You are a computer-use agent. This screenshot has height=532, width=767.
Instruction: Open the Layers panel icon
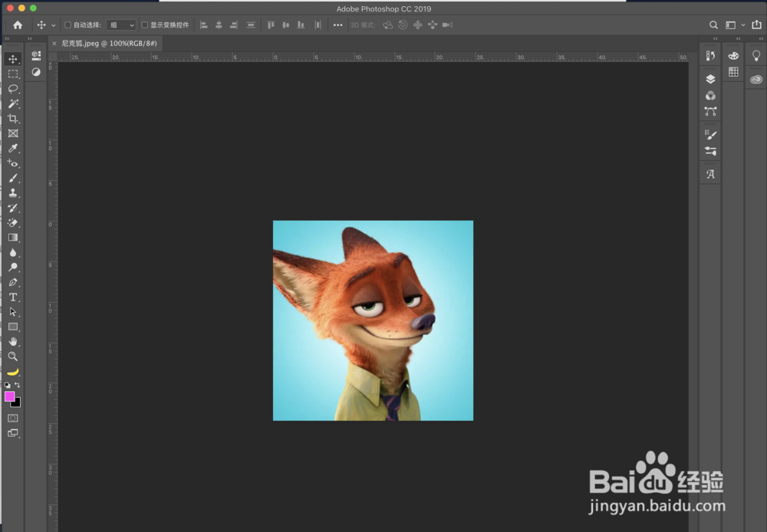click(x=710, y=79)
